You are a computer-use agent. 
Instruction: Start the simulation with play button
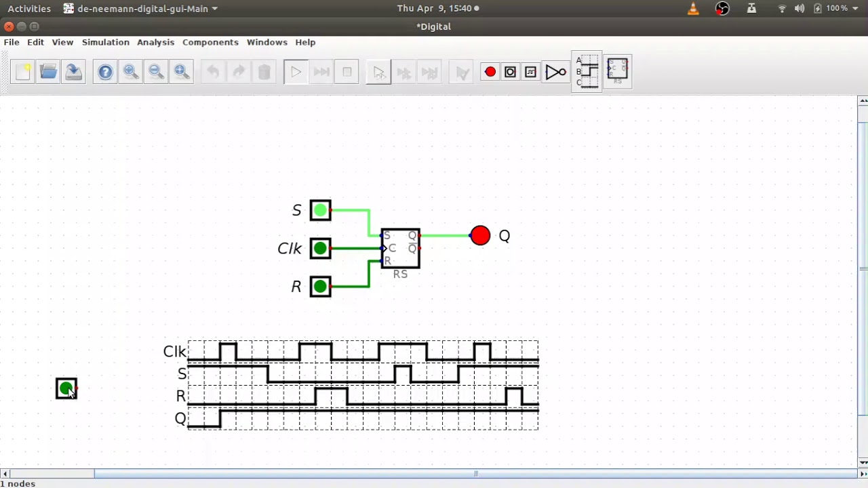click(x=296, y=72)
